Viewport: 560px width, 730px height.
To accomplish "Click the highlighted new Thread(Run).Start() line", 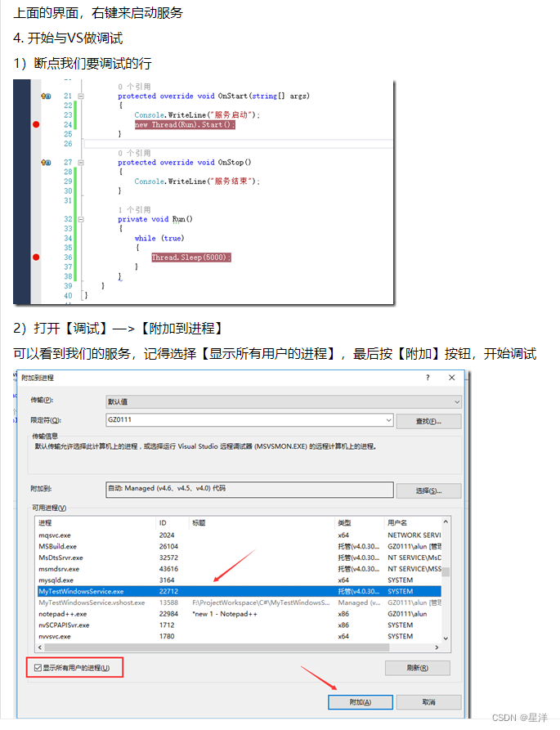I will click(185, 125).
